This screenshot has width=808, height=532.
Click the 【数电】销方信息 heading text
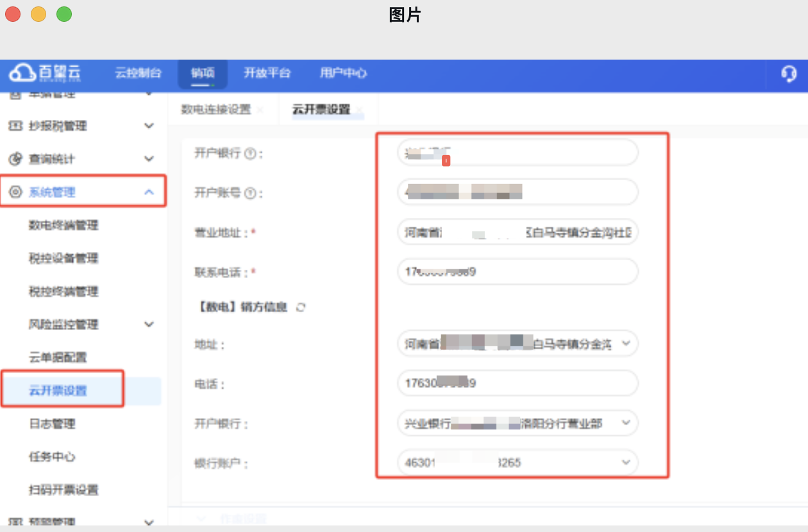pos(240,308)
